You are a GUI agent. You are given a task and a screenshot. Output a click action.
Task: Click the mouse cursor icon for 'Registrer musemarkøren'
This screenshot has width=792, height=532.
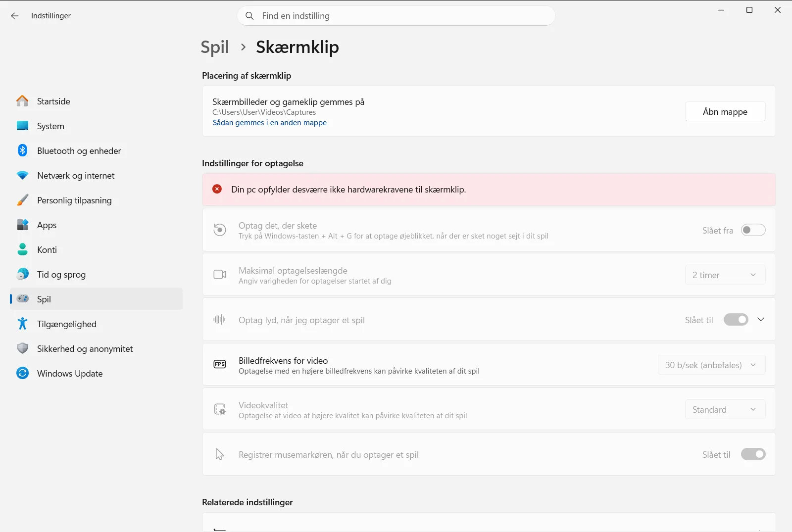(220, 454)
